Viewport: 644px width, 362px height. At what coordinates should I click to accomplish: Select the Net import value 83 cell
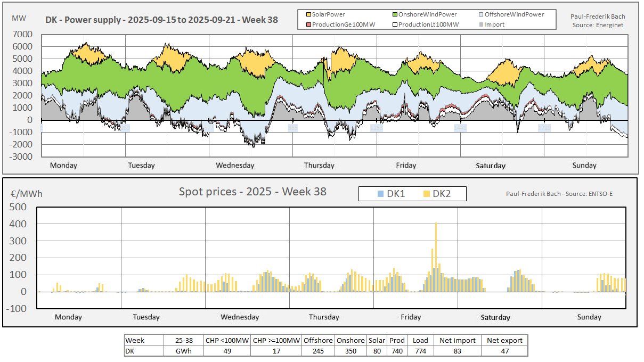pyautogui.click(x=457, y=351)
